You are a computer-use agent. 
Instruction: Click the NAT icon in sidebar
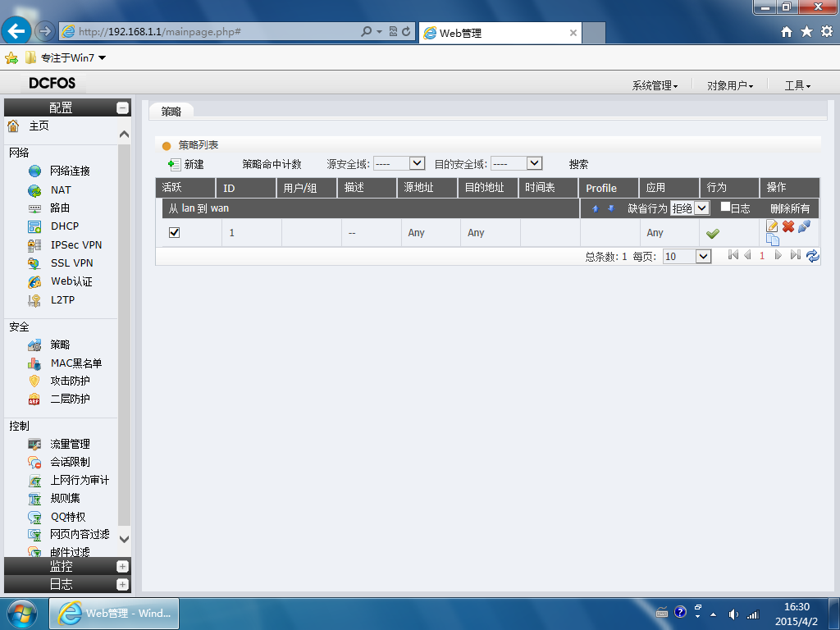[x=34, y=190]
